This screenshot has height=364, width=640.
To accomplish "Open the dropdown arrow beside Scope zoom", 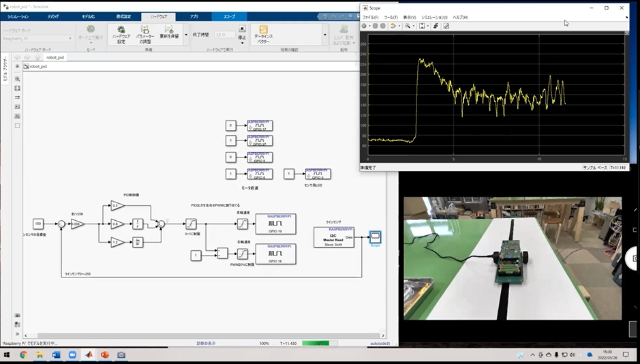I will tap(413, 26).
